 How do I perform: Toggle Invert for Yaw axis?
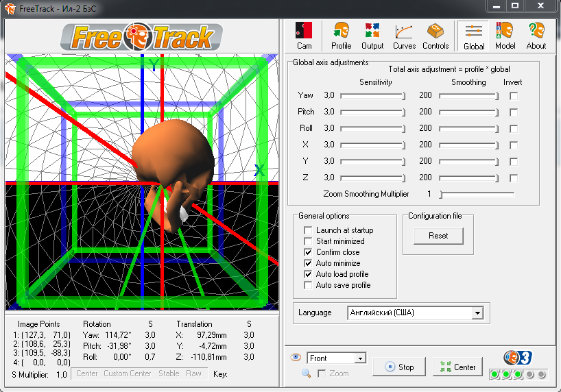coord(514,96)
